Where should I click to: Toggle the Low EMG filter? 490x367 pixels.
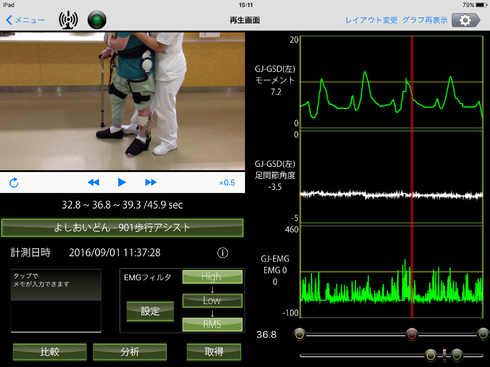[x=212, y=300]
